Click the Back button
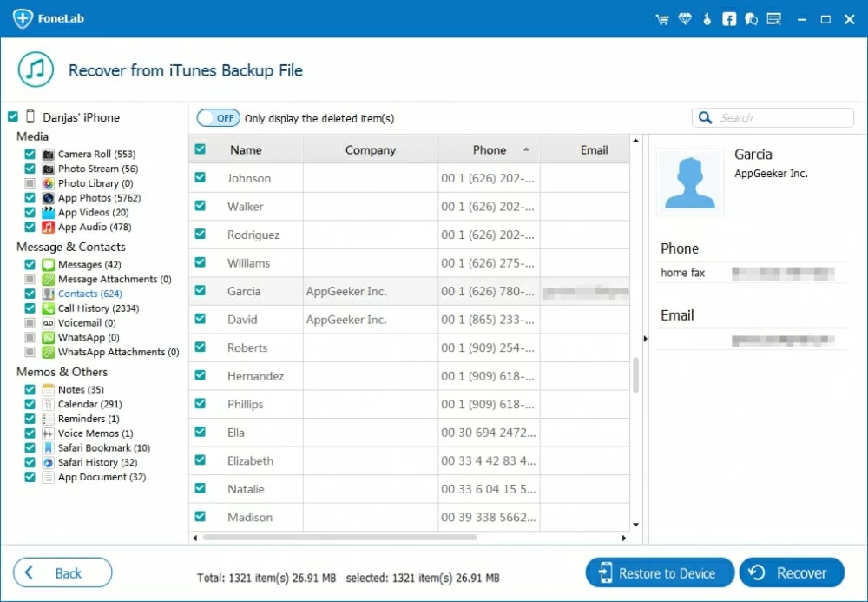868x602 pixels. [62, 573]
